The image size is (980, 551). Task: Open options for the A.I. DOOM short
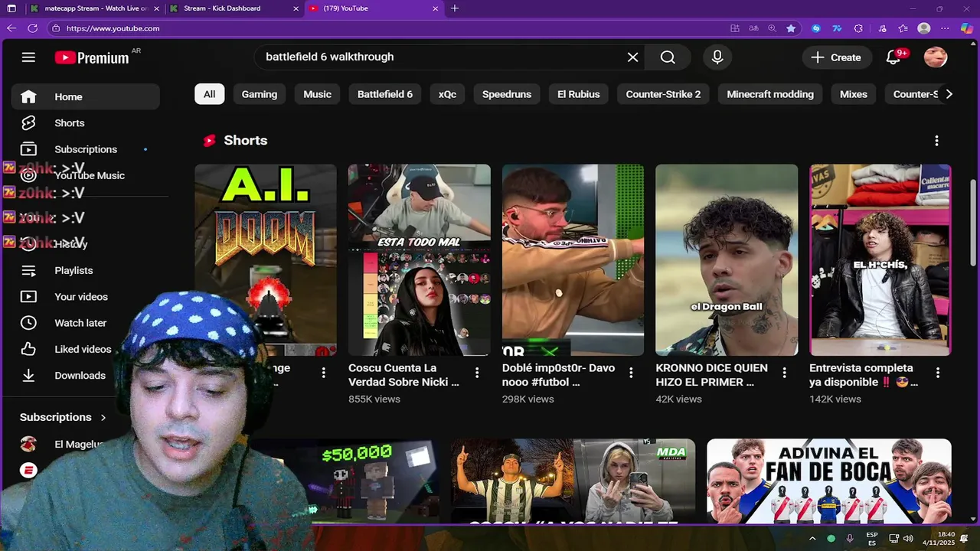click(323, 373)
